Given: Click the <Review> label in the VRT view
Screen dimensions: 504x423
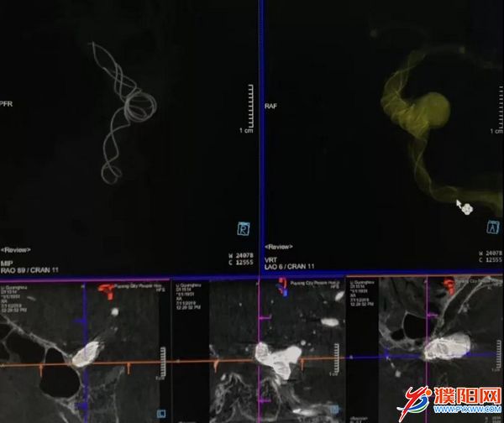Looking at the screenshot, I should click(278, 247).
